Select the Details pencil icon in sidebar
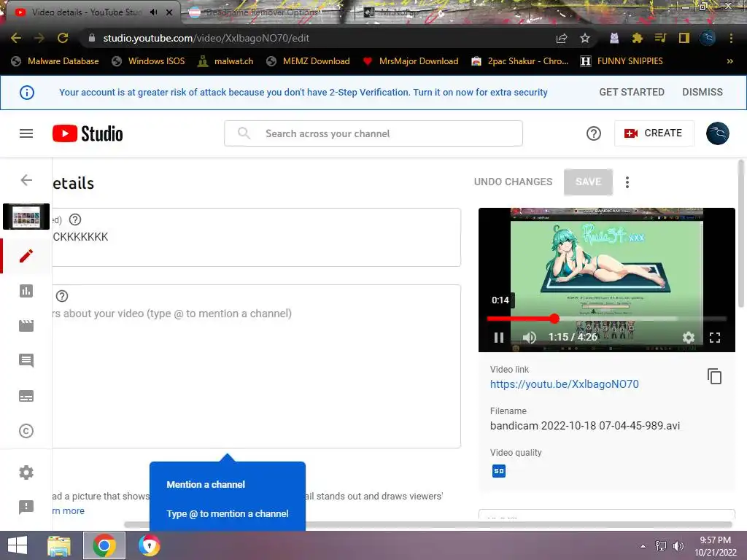The width and height of the screenshot is (747, 560). pyautogui.click(x=26, y=256)
